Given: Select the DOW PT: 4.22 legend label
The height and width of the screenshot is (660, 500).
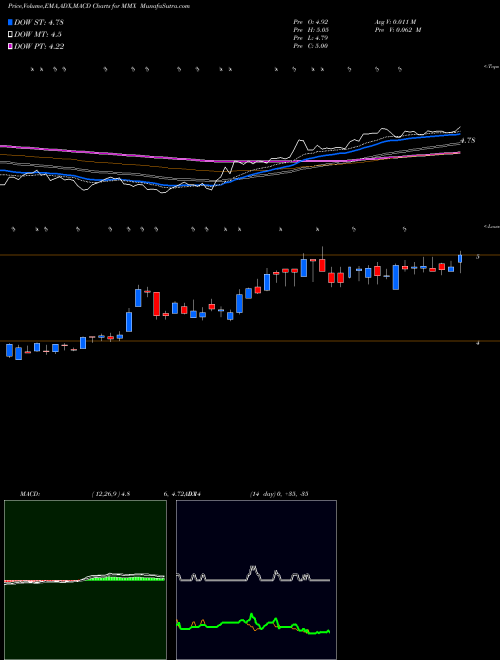Looking at the screenshot, I should pos(39,46).
